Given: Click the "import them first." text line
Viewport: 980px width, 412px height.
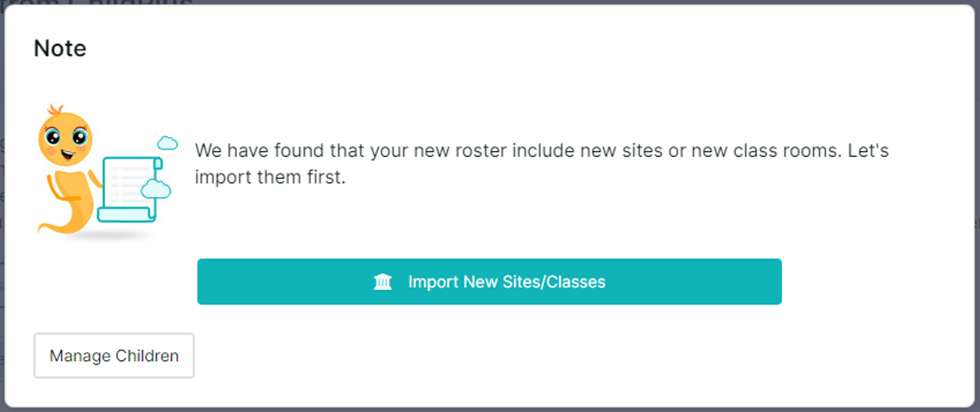Looking at the screenshot, I should pos(270,178).
